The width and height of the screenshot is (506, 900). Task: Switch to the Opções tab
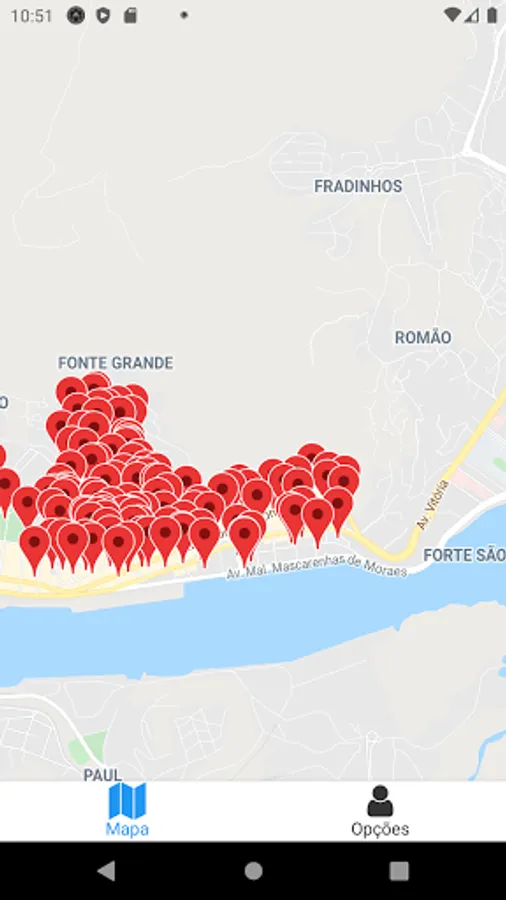pyautogui.click(x=380, y=811)
